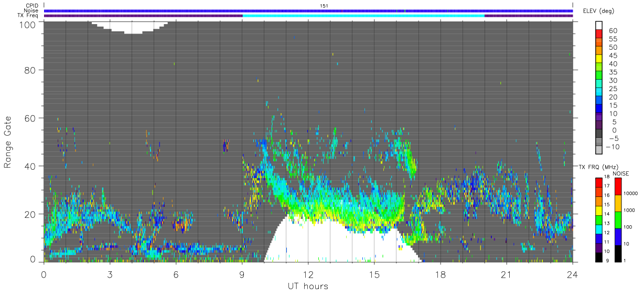Pick the white top segment of ELEV colorbar
Viewport: 644px width, 297px height.
[x=599, y=26]
